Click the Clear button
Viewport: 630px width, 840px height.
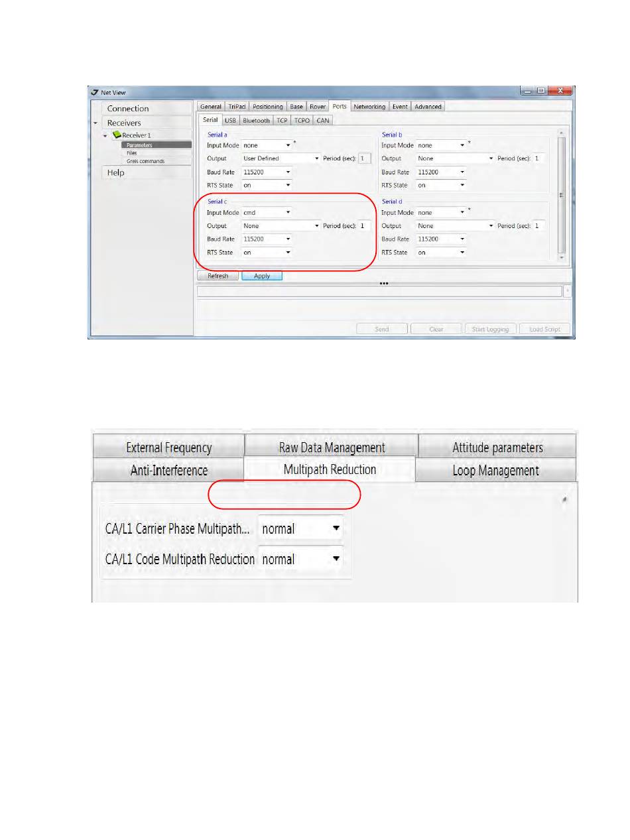(x=436, y=330)
